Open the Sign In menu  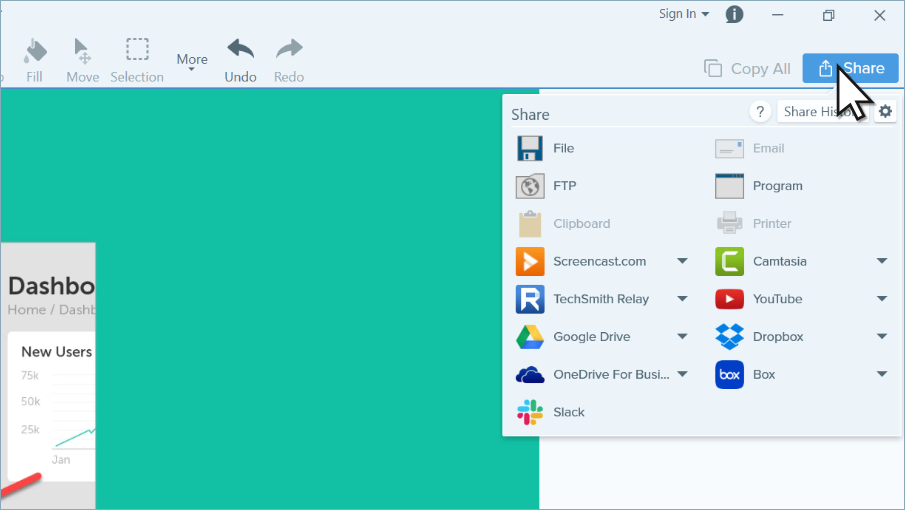tap(684, 14)
